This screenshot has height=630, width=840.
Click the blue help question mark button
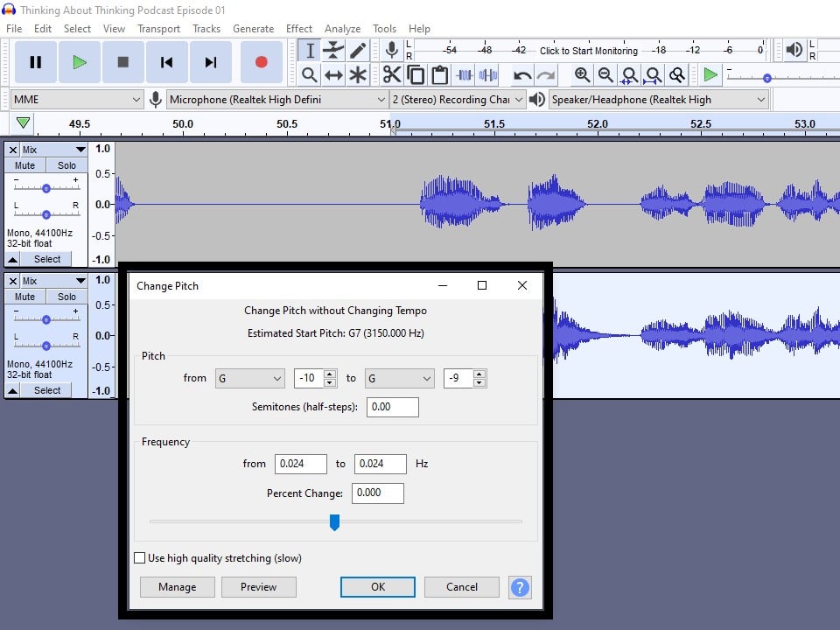coord(520,588)
